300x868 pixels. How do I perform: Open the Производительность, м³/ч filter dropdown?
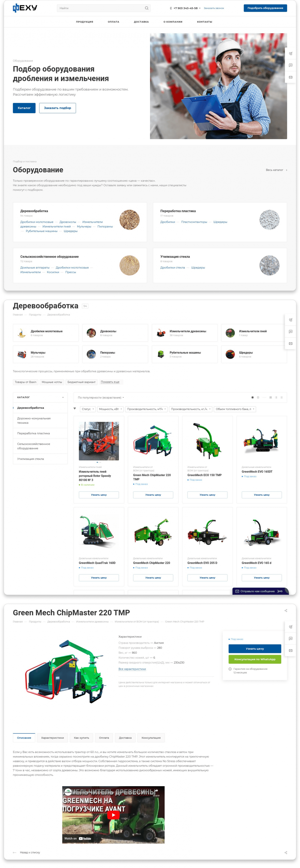[146, 409]
